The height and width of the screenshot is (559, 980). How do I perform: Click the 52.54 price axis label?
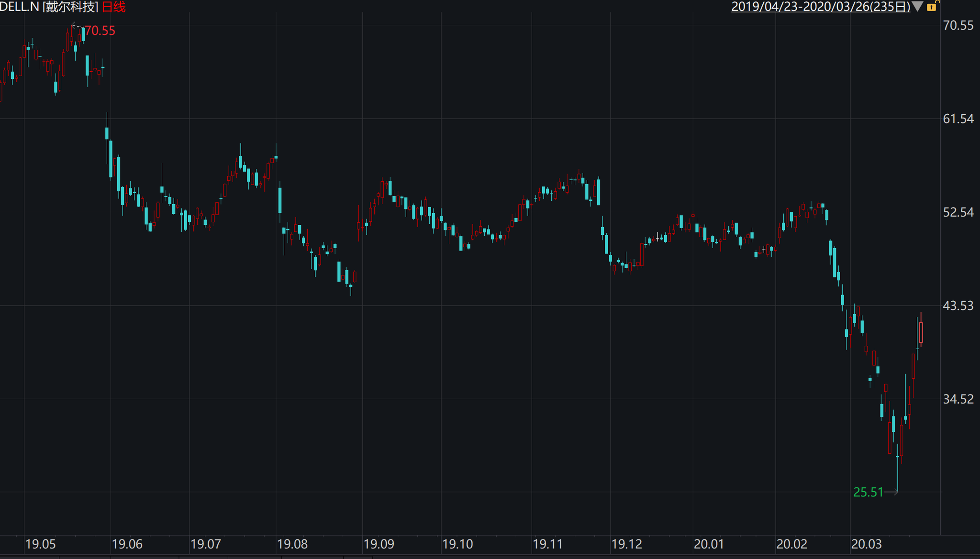[958, 212]
